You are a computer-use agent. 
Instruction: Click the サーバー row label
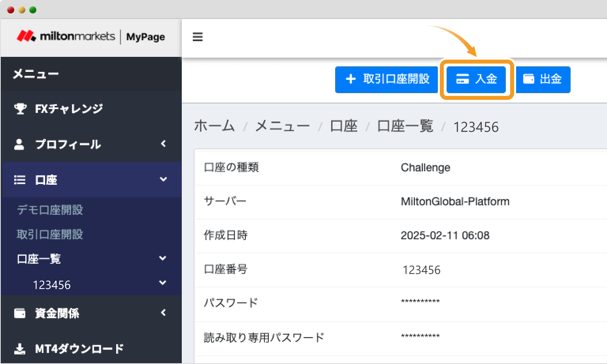(x=225, y=201)
